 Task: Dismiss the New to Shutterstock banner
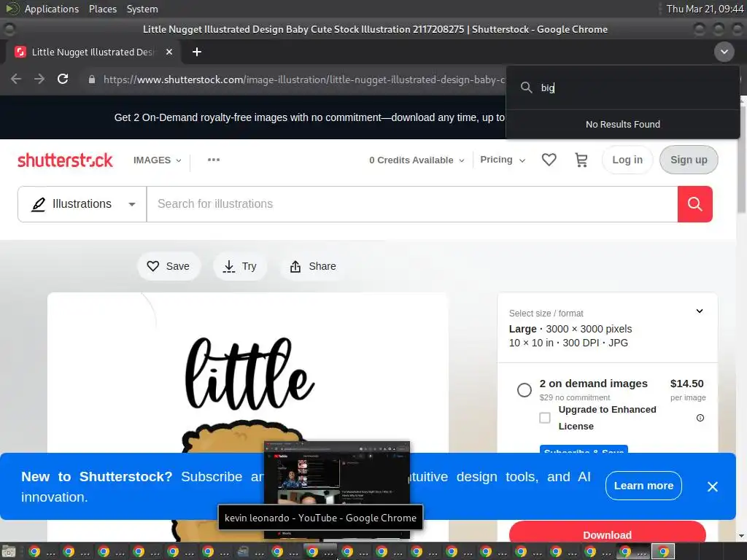[712, 486]
